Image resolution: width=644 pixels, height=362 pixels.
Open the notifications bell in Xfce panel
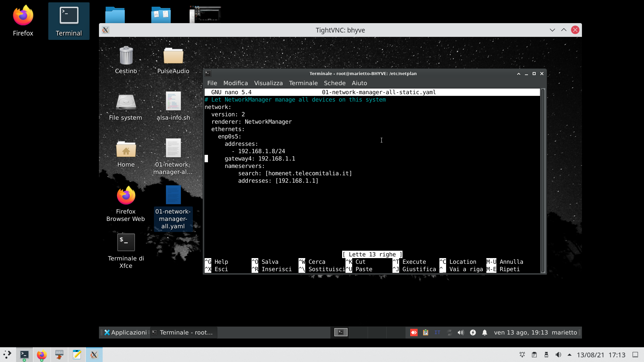[485, 333]
